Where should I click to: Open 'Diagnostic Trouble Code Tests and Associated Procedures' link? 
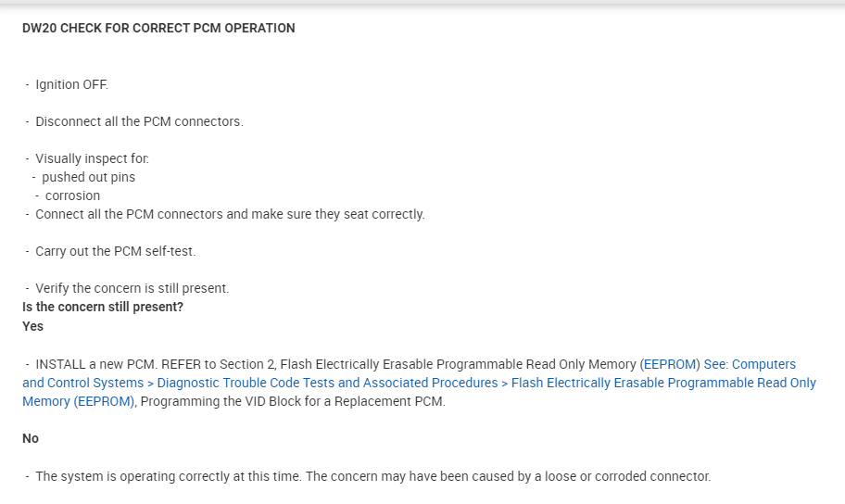pos(327,383)
